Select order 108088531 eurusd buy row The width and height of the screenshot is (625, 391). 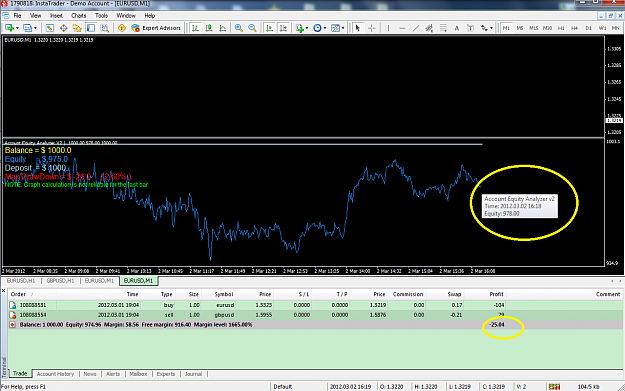pyautogui.click(x=315, y=305)
